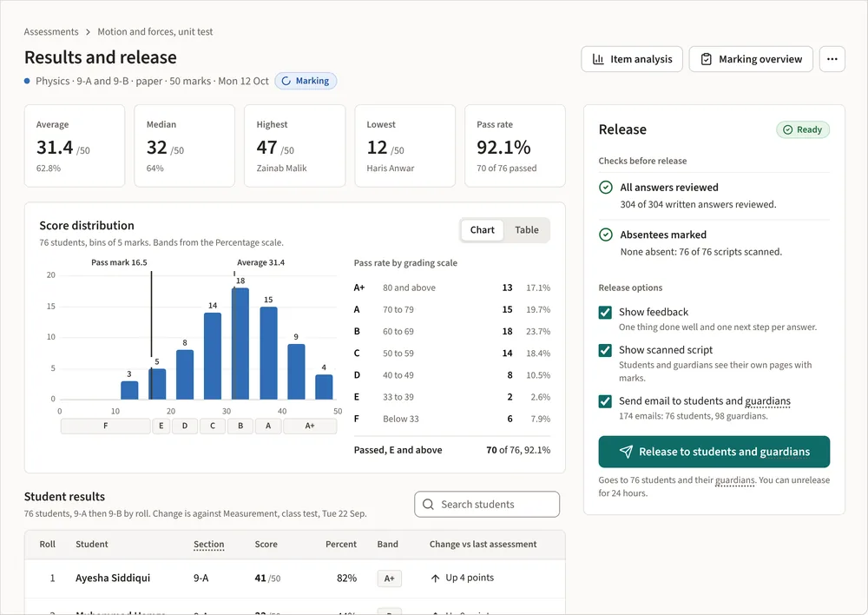Click the Change vs last assessment header

click(483, 545)
